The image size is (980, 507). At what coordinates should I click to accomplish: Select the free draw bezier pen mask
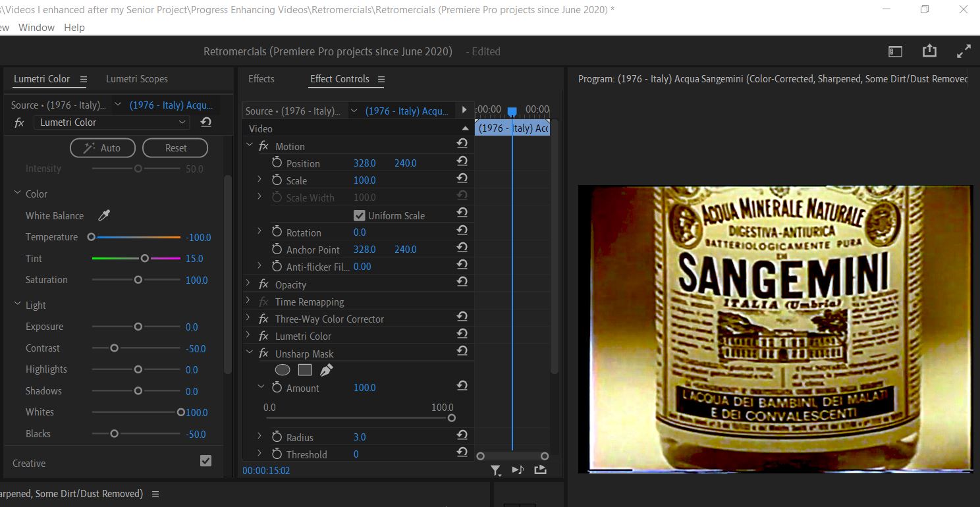point(326,370)
